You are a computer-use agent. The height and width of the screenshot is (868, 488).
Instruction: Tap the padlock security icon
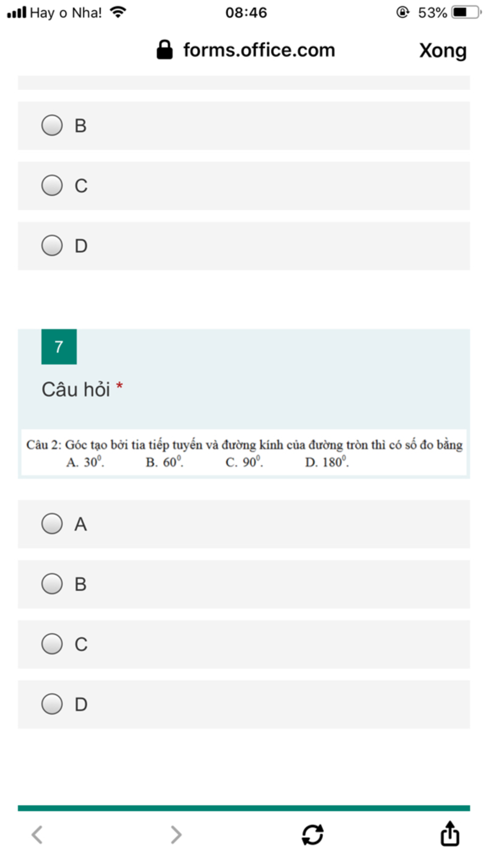164,50
